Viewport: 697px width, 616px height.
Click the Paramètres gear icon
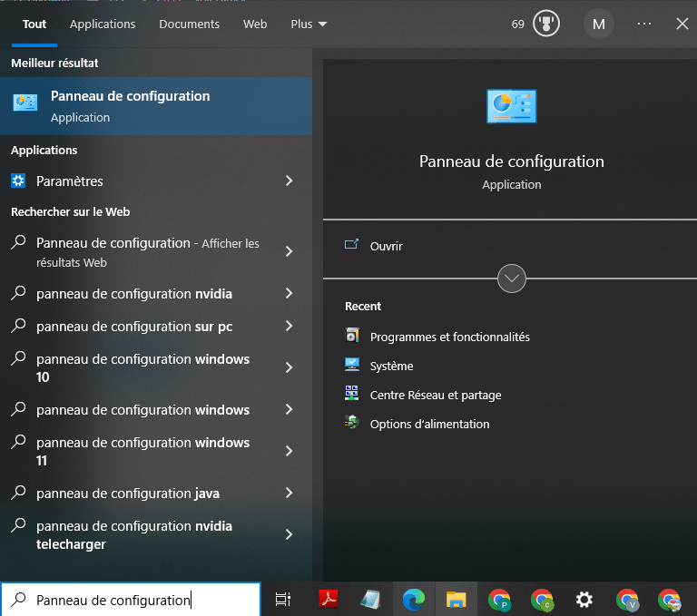point(18,181)
